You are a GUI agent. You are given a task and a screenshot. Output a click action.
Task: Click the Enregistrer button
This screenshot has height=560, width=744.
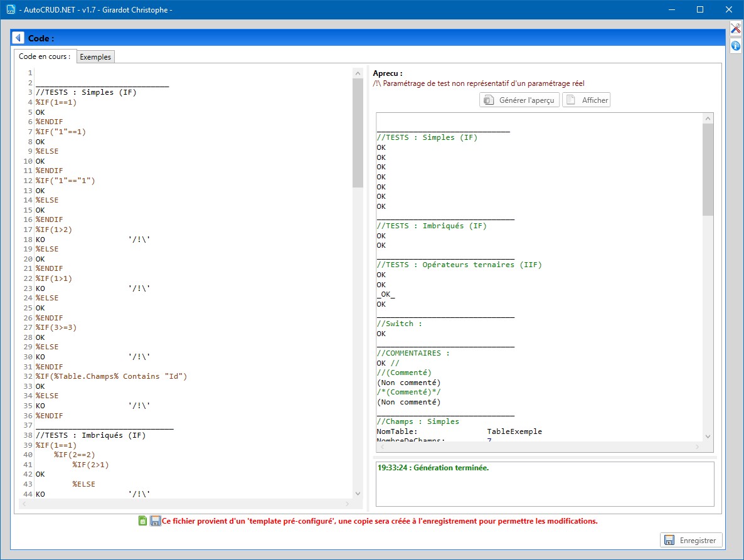[691, 540]
